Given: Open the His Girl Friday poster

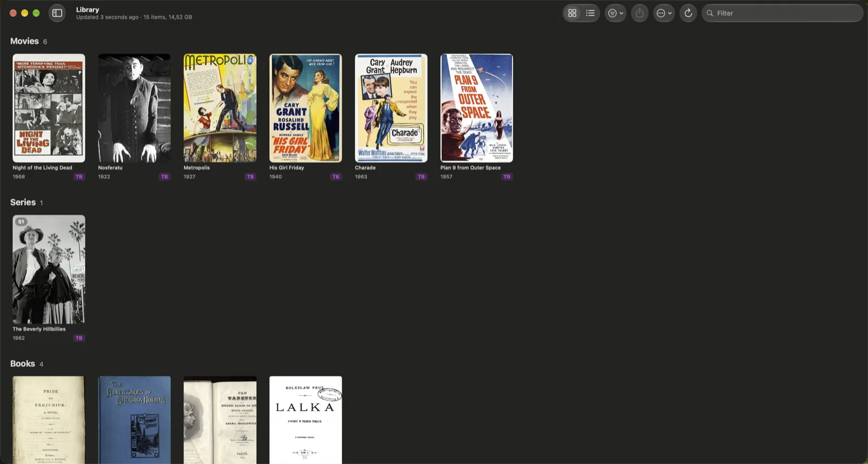Looking at the screenshot, I should click(305, 108).
